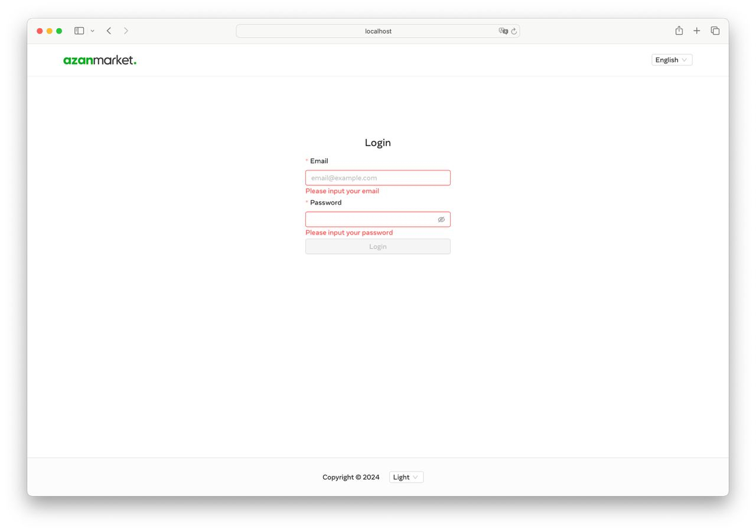Click the Copyright 2024 footer text
Image resolution: width=756 pixels, height=532 pixels.
point(351,477)
